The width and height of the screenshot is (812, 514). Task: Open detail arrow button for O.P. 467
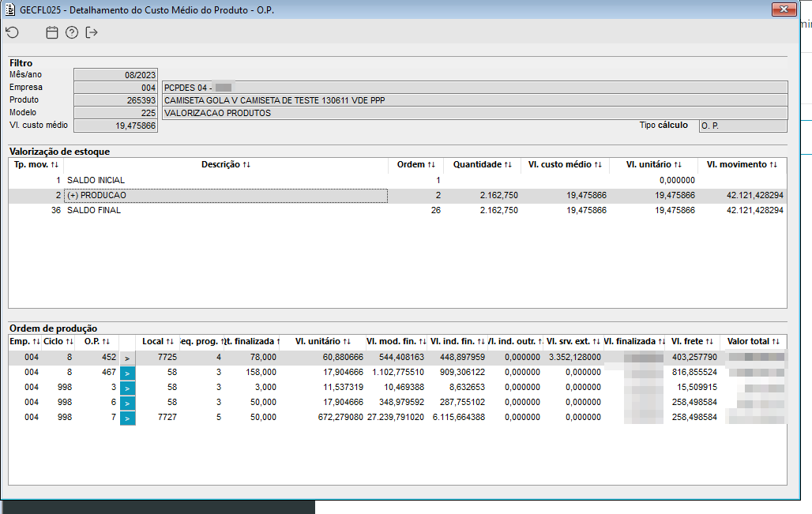(x=127, y=373)
